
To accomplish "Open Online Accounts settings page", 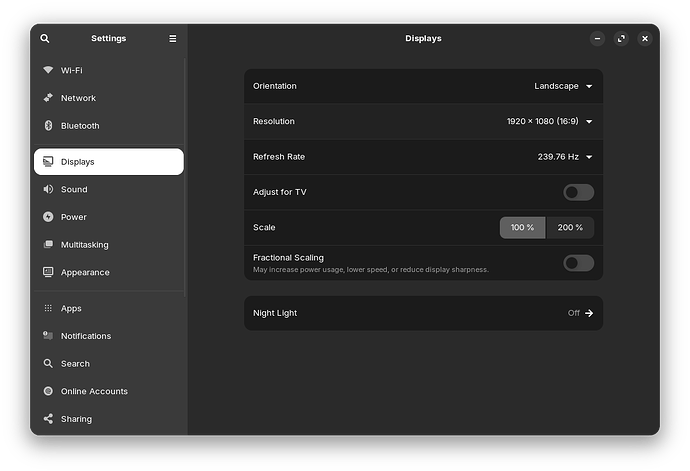I will pos(109,391).
